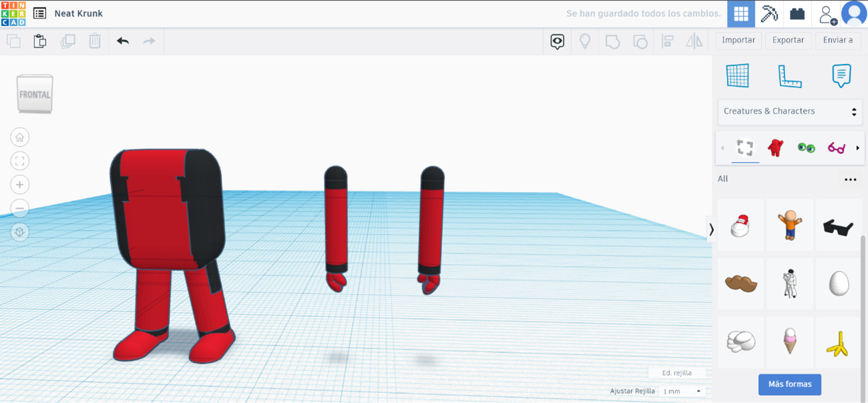Select the Ruler tool
Screen dimensions: 868x403
click(791, 75)
